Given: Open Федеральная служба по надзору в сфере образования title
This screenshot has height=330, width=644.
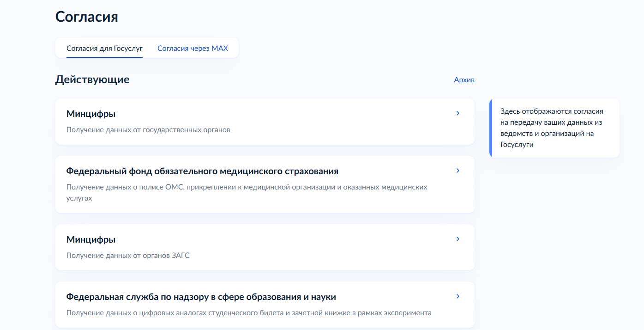Looking at the screenshot, I should click(201, 297).
